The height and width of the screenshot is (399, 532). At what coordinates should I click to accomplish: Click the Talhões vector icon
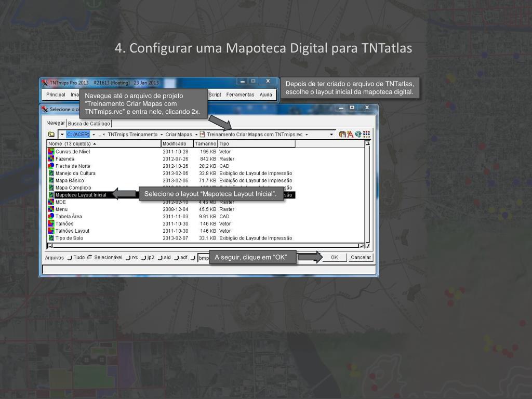(x=51, y=223)
